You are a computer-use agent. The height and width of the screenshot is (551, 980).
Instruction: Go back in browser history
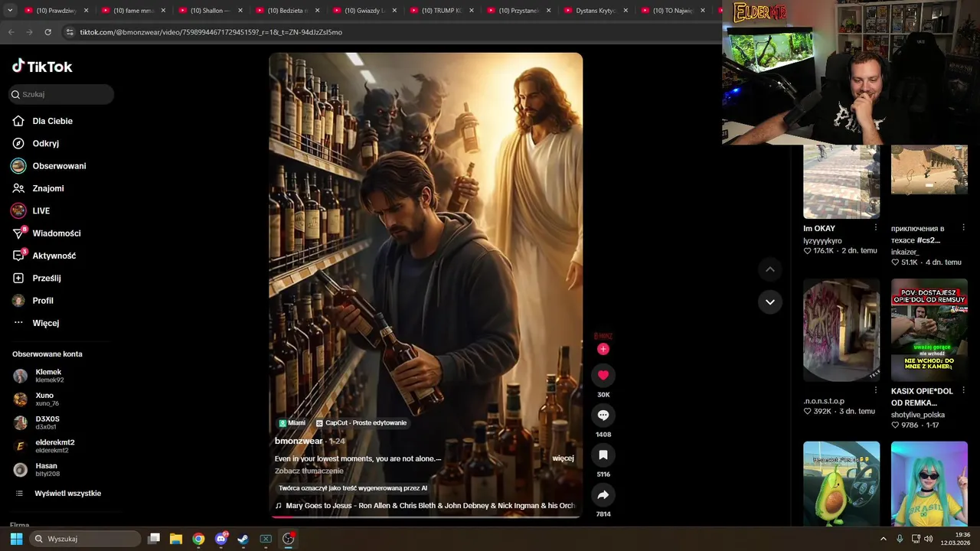[11, 32]
